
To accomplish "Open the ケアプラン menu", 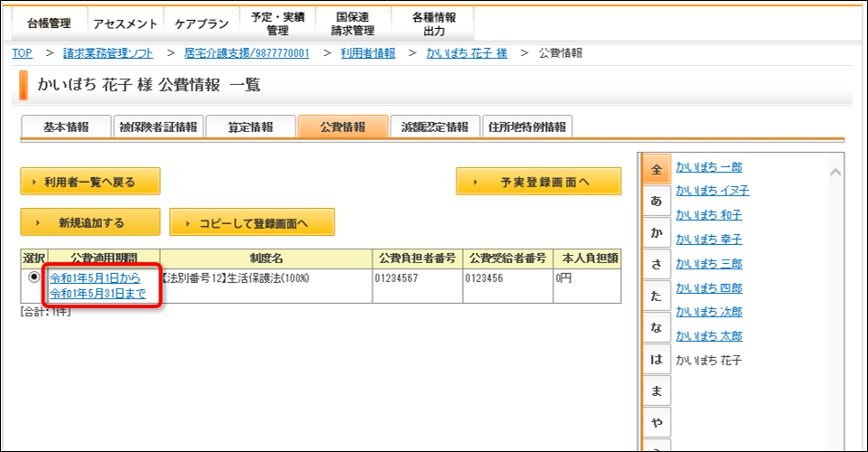I will pyautogui.click(x=202, y=24).
